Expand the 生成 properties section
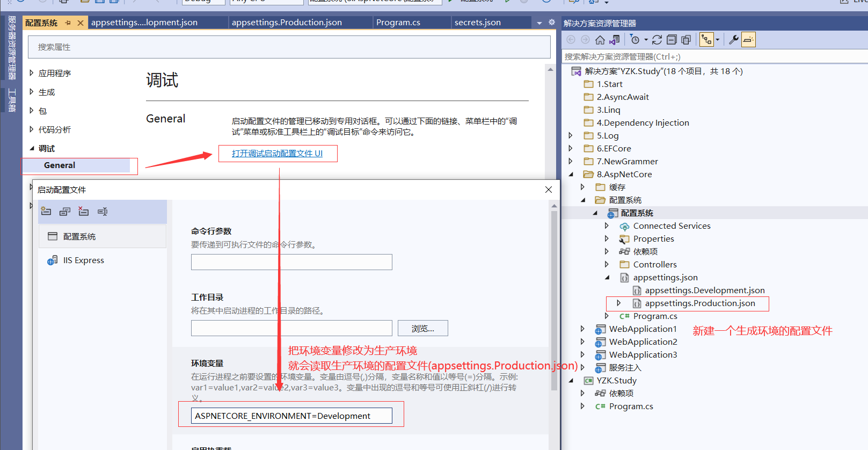868x450 pixels. [32, 92]
